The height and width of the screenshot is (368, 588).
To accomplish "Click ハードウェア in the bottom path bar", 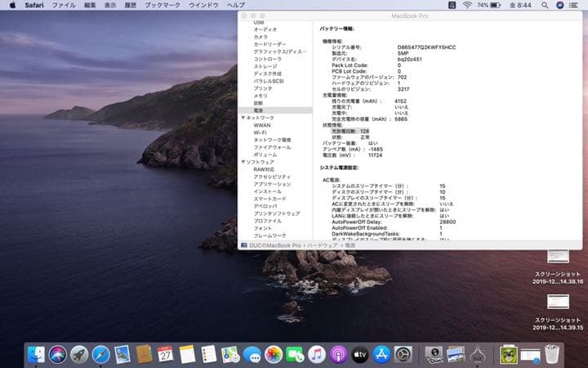I will (x=322, y=245).
